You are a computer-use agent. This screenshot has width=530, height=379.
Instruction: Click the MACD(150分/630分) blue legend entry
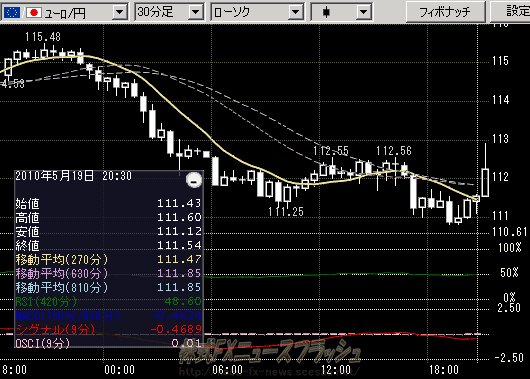tap(68, 315)
